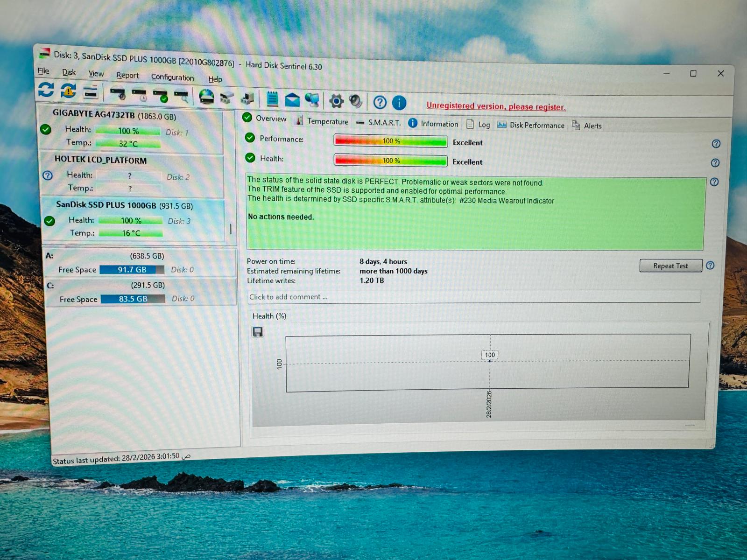Open the Report menu
Image resolution: width=747 pixels, height=560 pixels.
127,75
